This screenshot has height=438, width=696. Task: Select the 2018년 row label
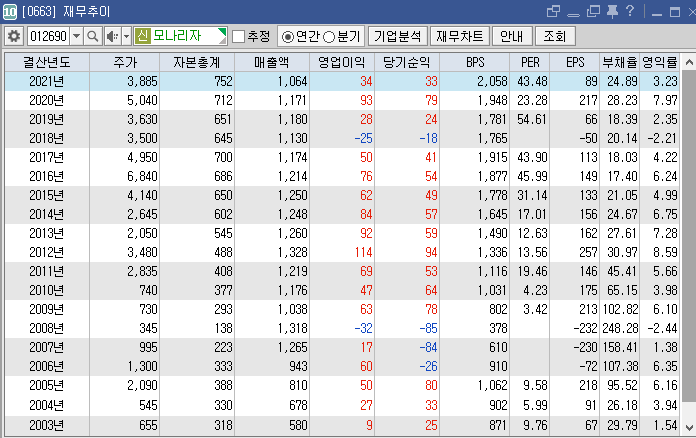(47, 138)
